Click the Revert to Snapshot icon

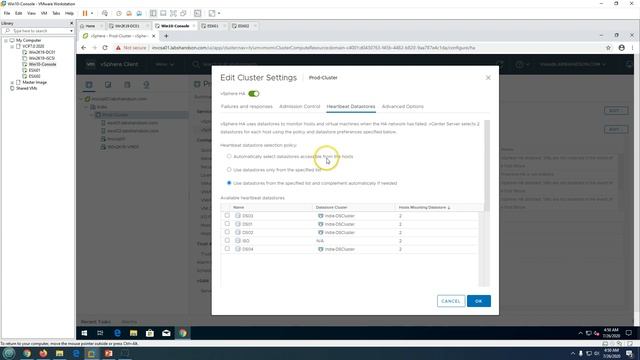click(129, 13)
